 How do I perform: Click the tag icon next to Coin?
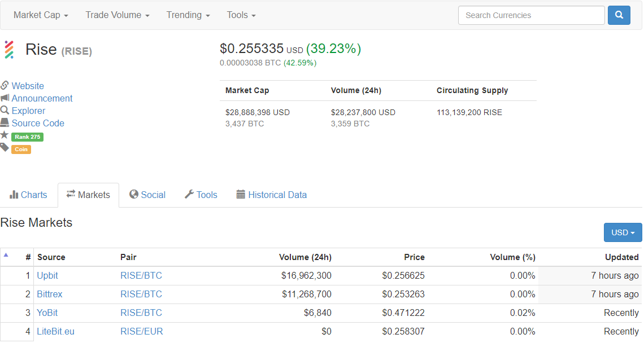[x=5, y=148]
